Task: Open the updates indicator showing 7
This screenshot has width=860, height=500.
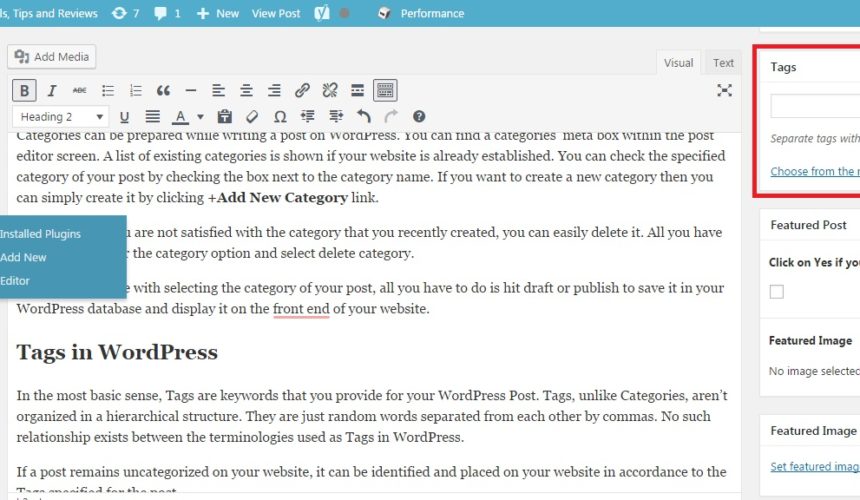Action: point(125,13)
